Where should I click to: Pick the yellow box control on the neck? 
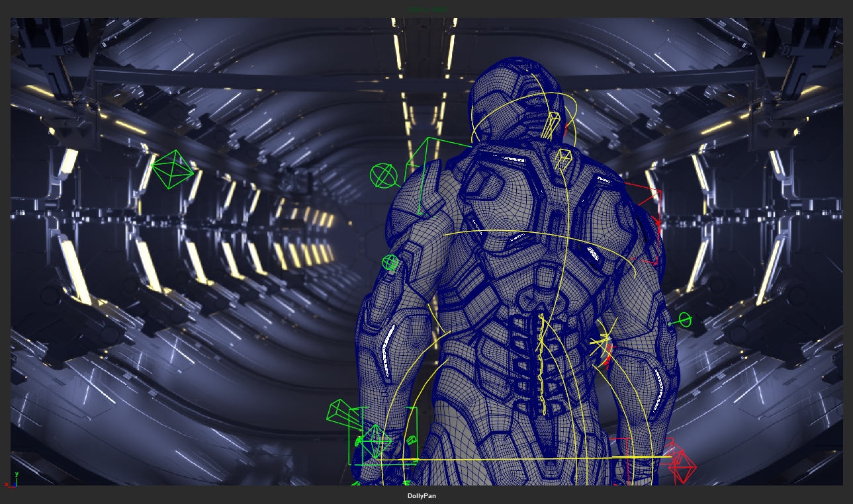click(562, 159)
